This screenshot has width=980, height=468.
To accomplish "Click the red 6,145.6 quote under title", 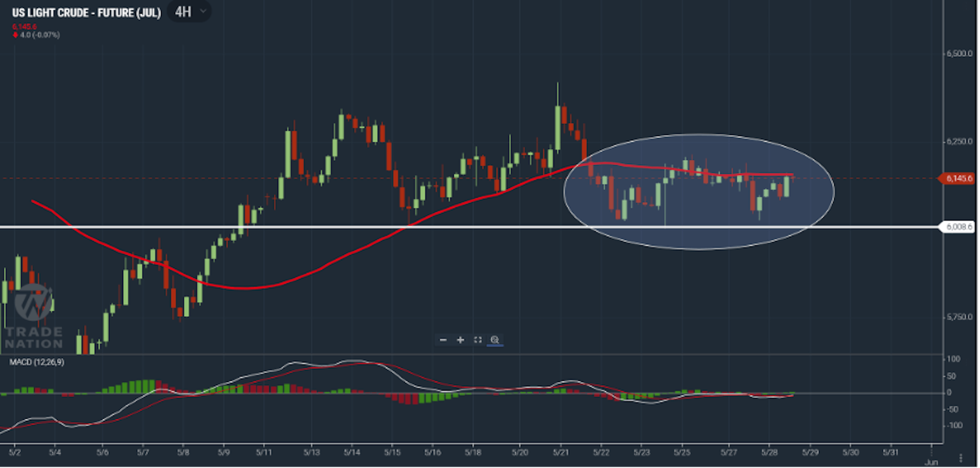I will click(24, 27).
